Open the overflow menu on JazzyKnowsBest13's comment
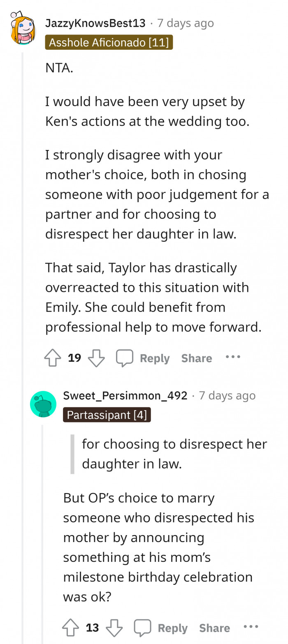 [x=232, y=357]
